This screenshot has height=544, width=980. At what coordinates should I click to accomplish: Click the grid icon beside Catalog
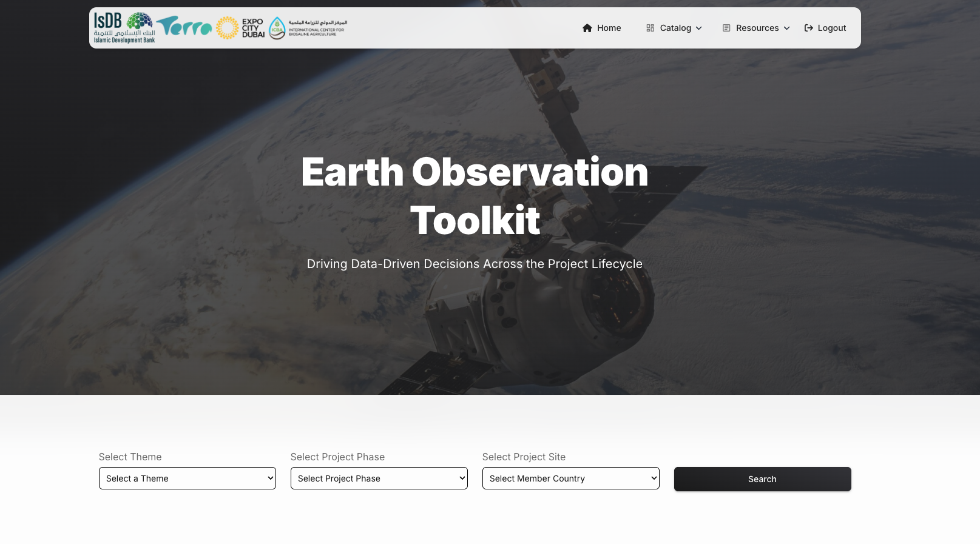click(650, 28)
